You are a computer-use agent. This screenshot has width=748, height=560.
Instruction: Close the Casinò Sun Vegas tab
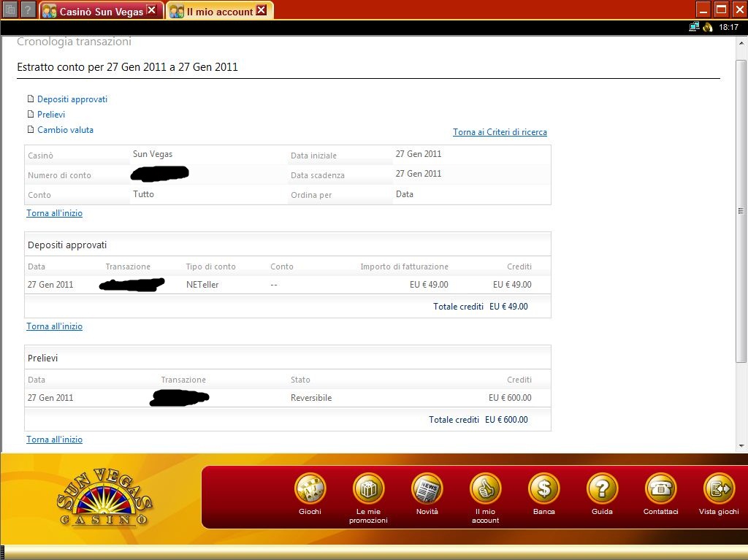tap(151, 10)
